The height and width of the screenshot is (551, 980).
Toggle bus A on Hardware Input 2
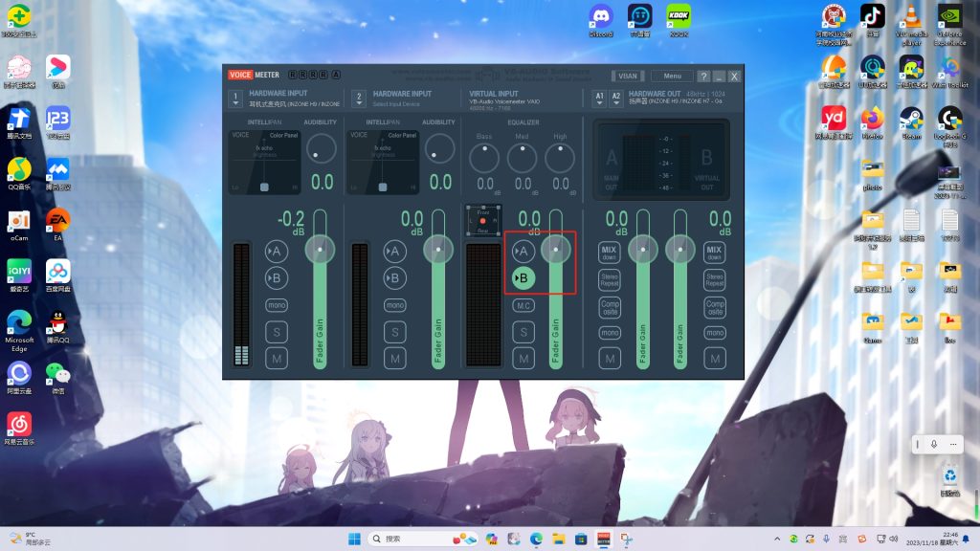(394, 252)
